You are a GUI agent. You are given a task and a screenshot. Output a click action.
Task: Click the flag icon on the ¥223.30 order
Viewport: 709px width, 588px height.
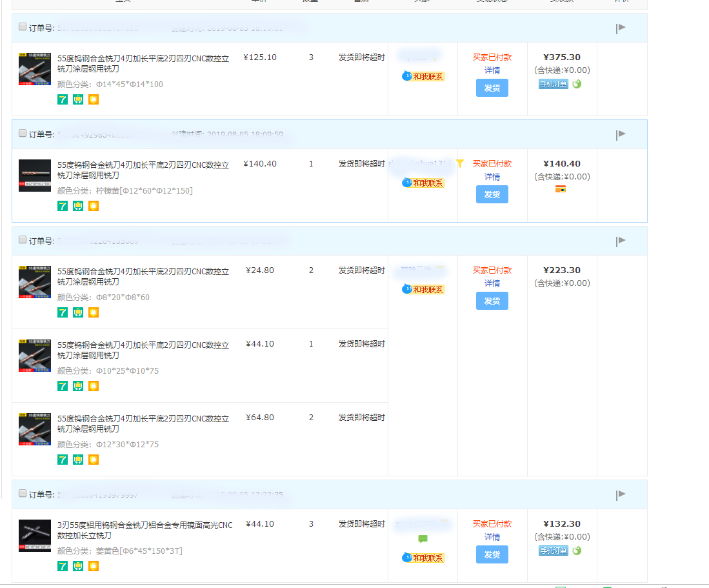[x=621, y=241]
